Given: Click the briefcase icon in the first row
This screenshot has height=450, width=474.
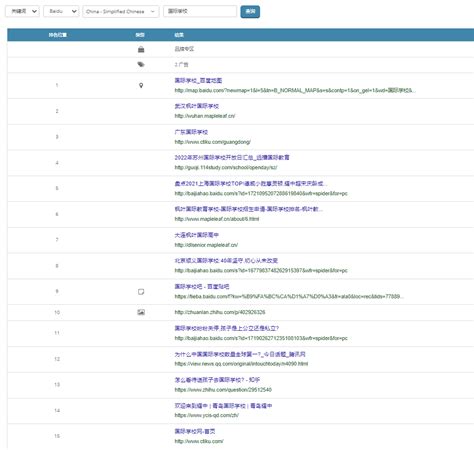Looking at the screenshot, I should (x=141, y=49).
